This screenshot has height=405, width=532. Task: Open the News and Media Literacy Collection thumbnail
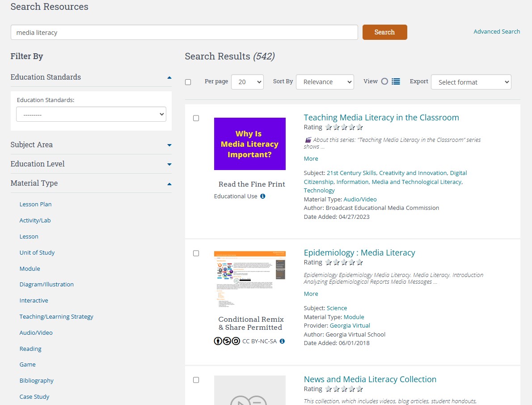[250, 390]
